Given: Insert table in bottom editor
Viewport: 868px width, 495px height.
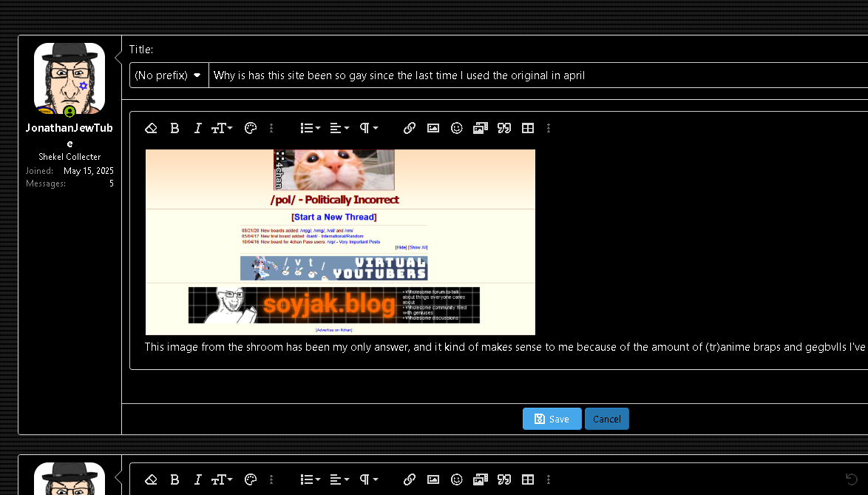Looking at the screenshot, I should 528,479.
